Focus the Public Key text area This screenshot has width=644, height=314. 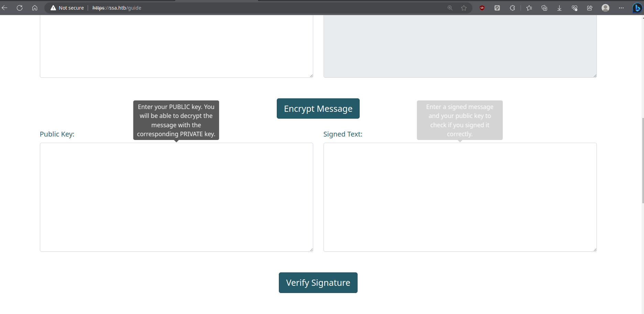click(x=176, y=197)
